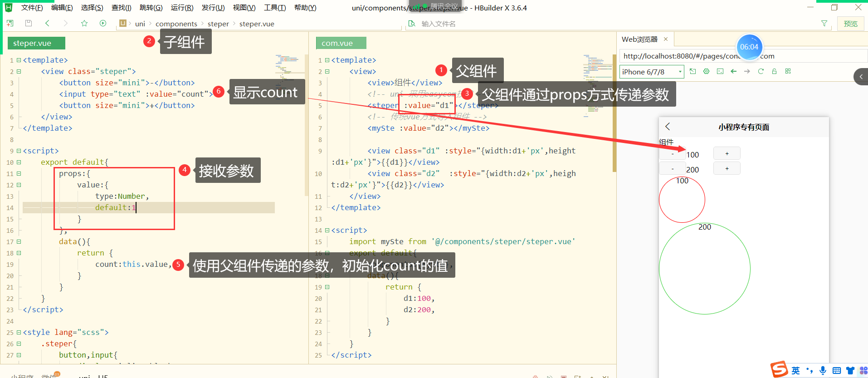
Task: Open the 查找(I) menu
Action: click(x=121, y=8)
